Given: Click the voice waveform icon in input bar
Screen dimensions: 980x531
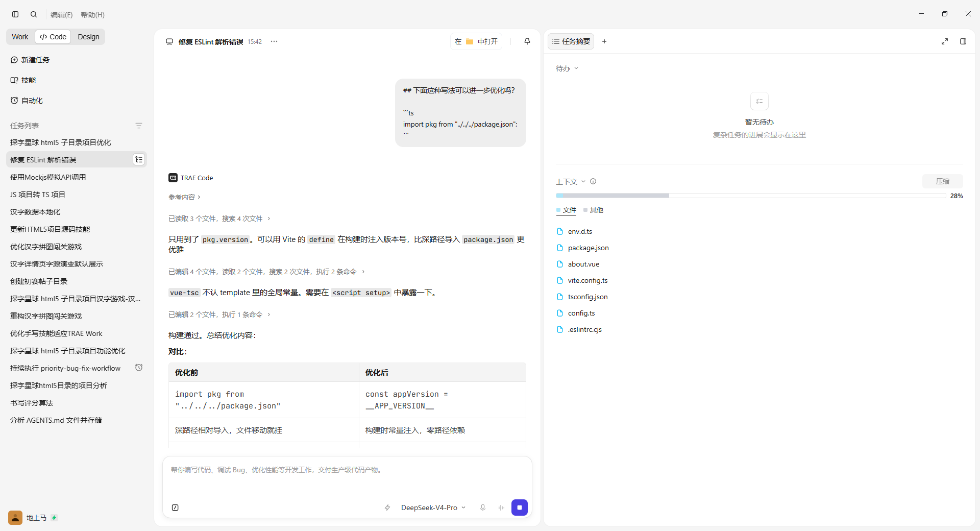Looking at the screenshot, I should click(x=501, y=508).
